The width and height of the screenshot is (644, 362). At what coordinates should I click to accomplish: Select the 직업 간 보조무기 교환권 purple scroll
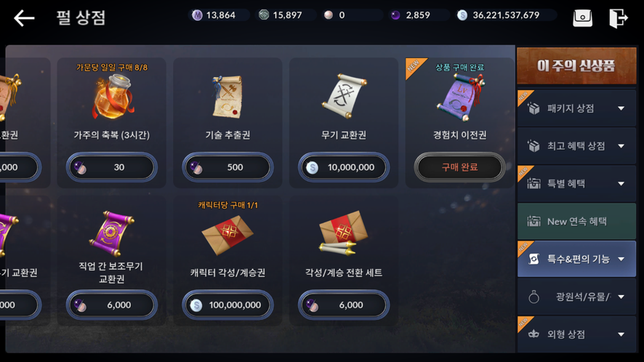[x=111, y=233]
